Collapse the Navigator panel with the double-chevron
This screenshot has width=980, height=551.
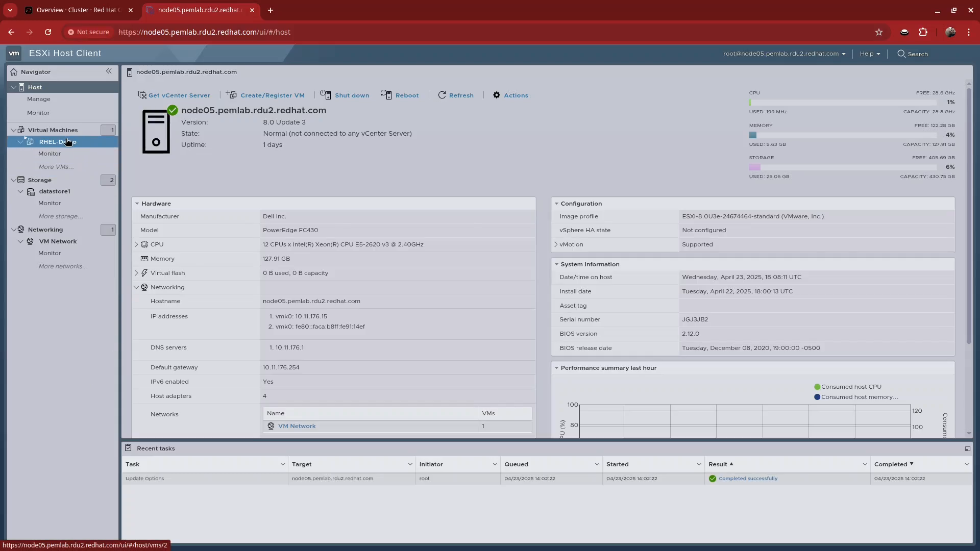[109, 71]
